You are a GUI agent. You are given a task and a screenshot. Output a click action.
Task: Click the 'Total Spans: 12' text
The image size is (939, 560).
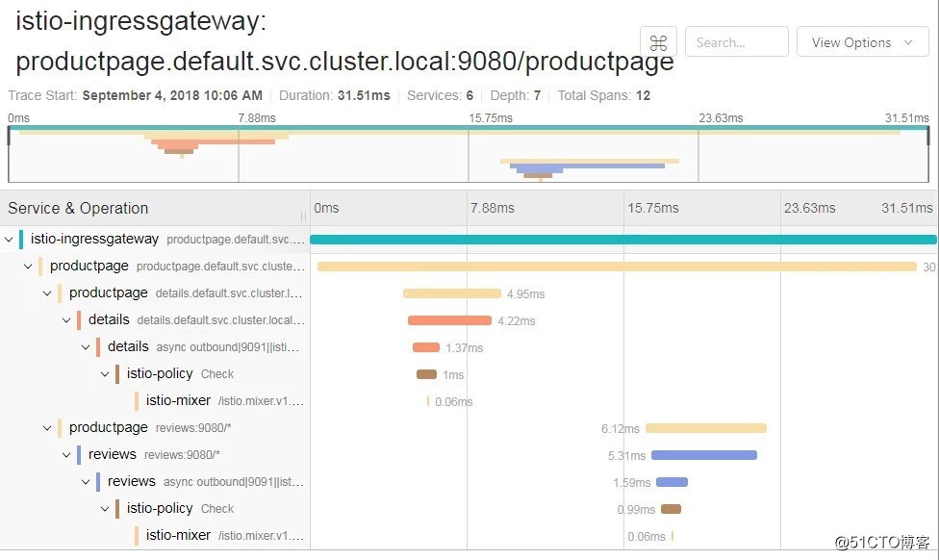(603, 96)
